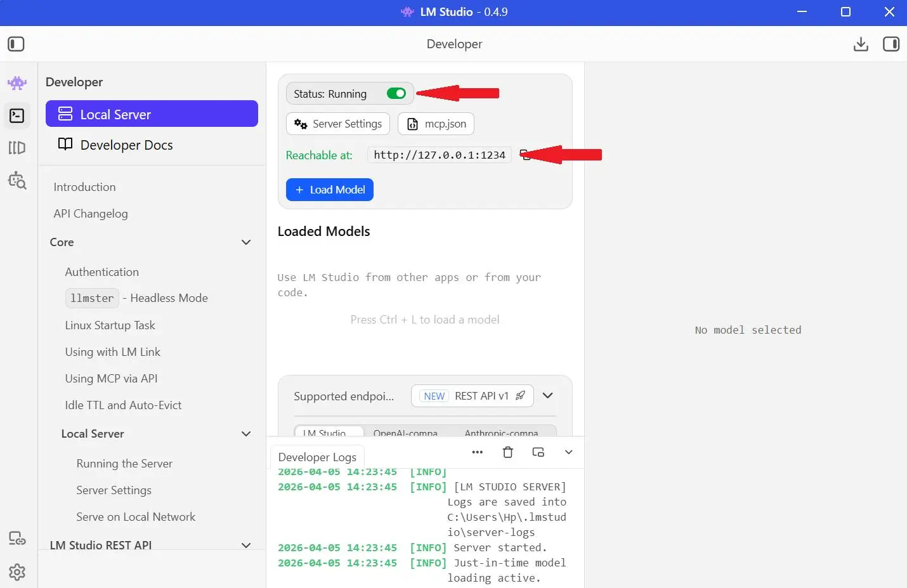Click the 'Loaded Models' heading
This screenshot has width=907, height=588.
pos(323,232)
